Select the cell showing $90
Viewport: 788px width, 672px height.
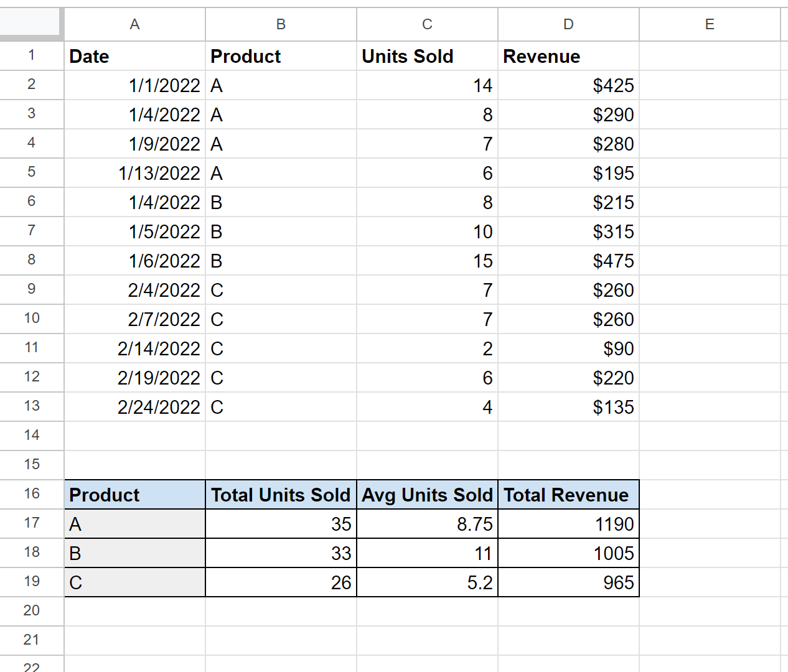[x=568, y=348]
